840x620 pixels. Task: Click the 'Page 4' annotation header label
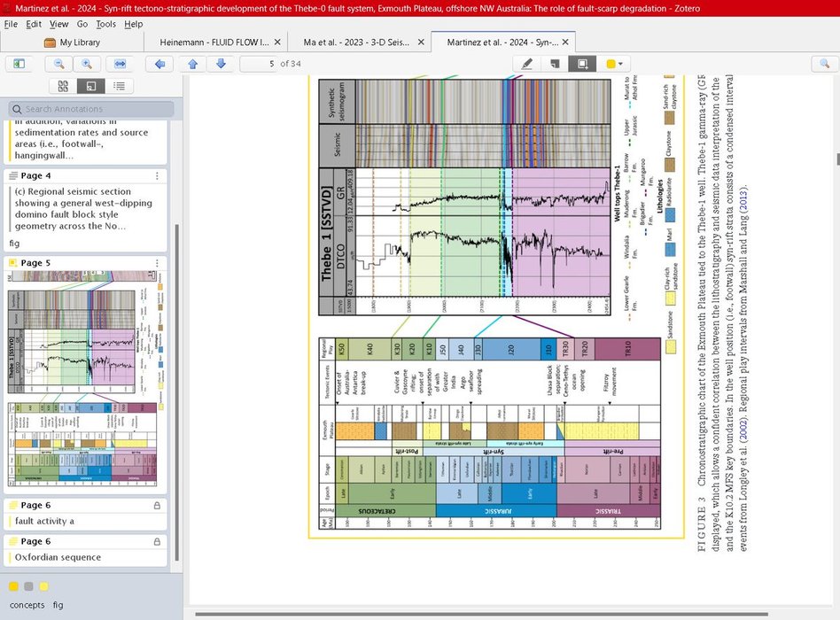tap(35, 175)
